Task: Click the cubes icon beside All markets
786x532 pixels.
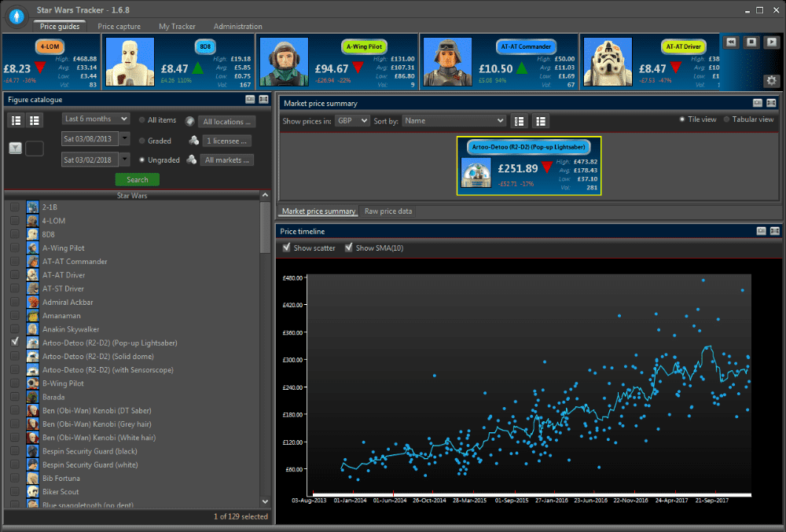Action: 192,160
